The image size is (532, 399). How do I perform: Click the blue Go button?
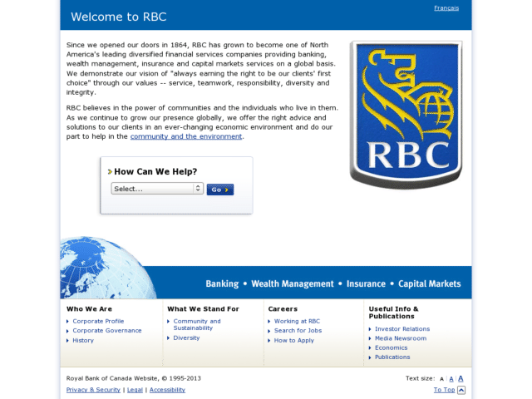click(220, 190)
